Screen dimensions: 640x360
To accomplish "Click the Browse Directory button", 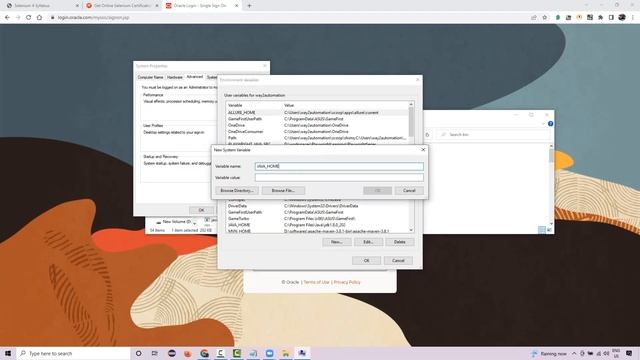I will [237, 191].
